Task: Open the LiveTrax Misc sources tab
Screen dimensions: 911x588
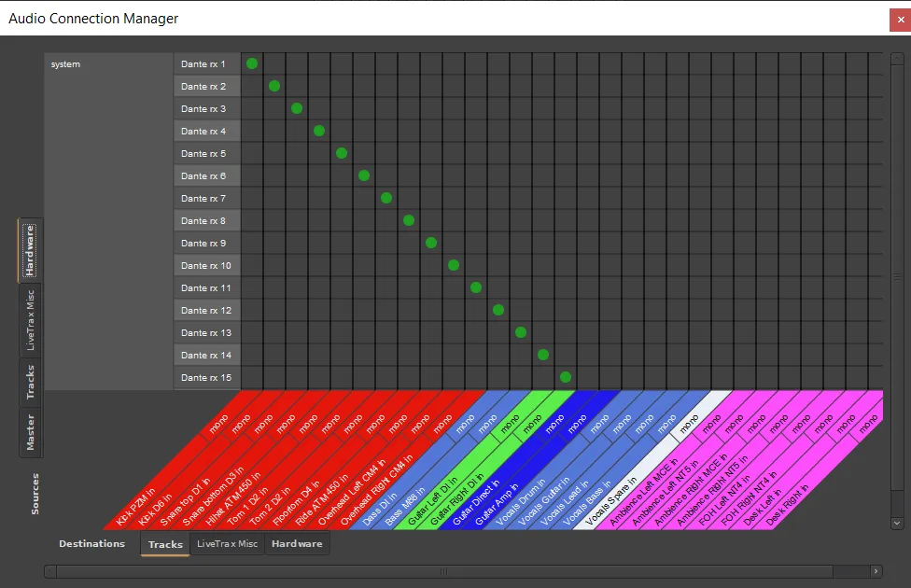Action: [30, 319]
